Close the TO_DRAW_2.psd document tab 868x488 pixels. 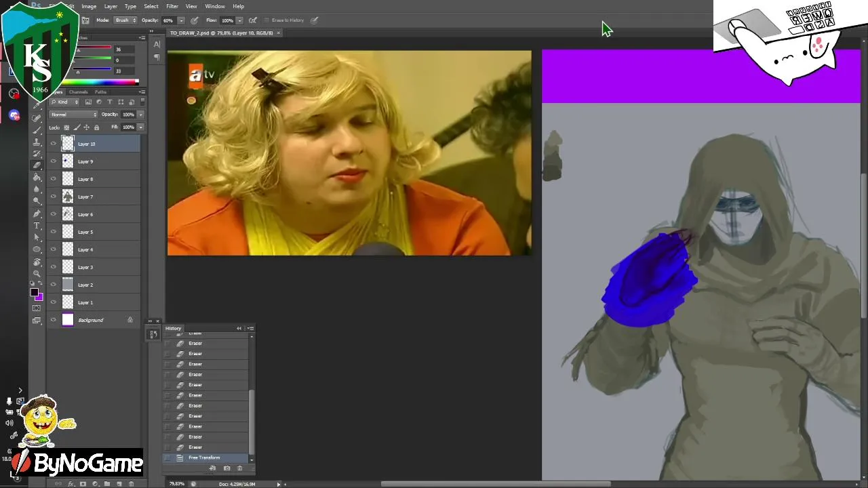278,33
